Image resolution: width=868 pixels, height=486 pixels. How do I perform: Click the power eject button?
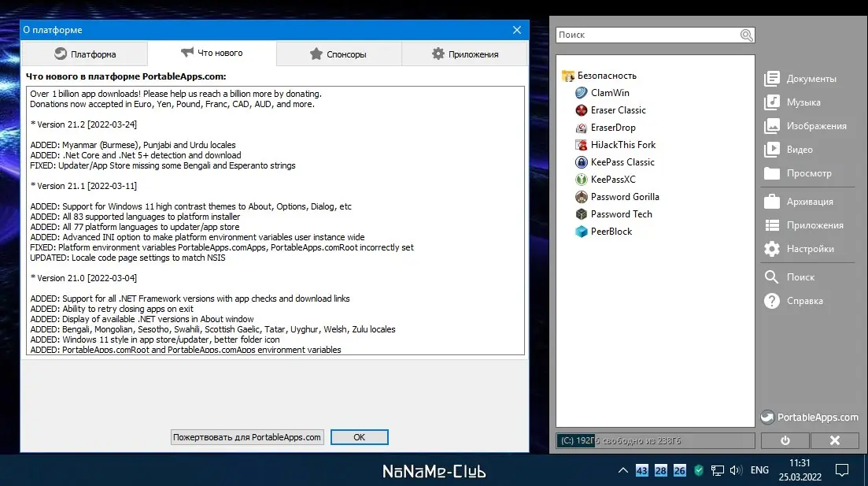tap(785, 440)
